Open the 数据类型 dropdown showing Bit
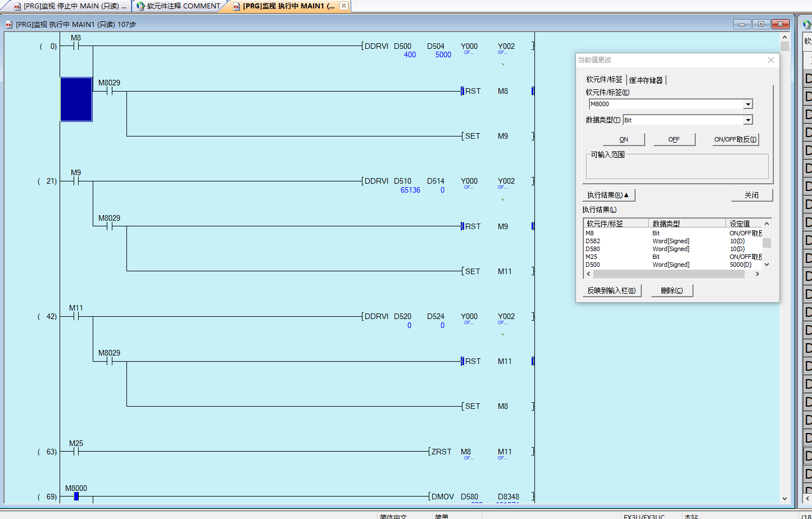 (748, 120)
